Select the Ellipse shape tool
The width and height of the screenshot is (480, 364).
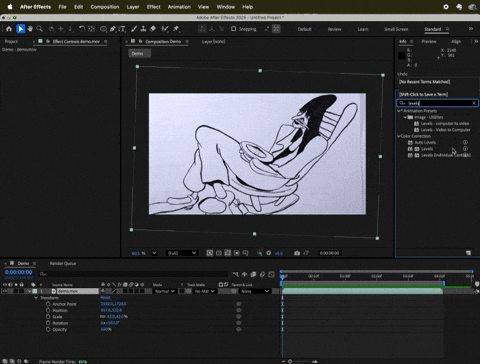[103, 29]
